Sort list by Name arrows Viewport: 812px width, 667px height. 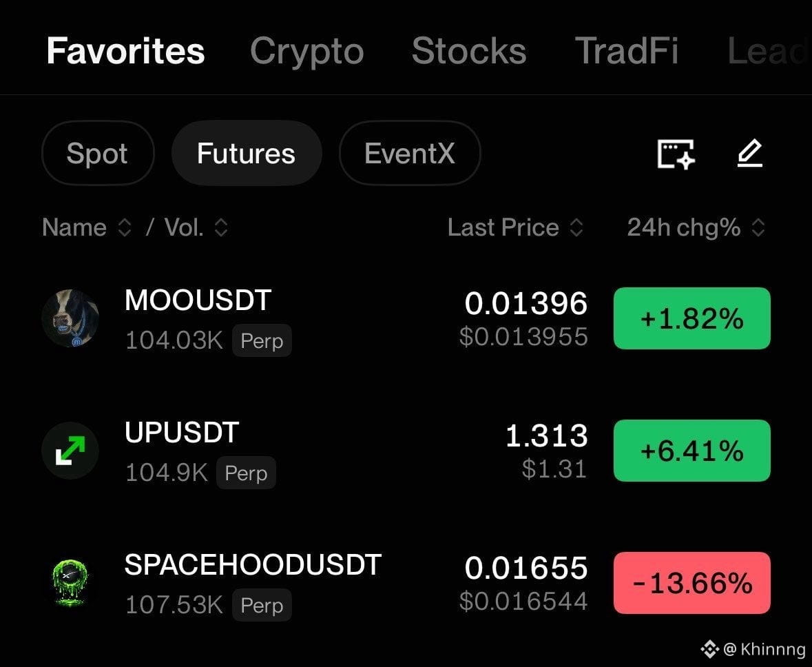click(x=124, y=227)
